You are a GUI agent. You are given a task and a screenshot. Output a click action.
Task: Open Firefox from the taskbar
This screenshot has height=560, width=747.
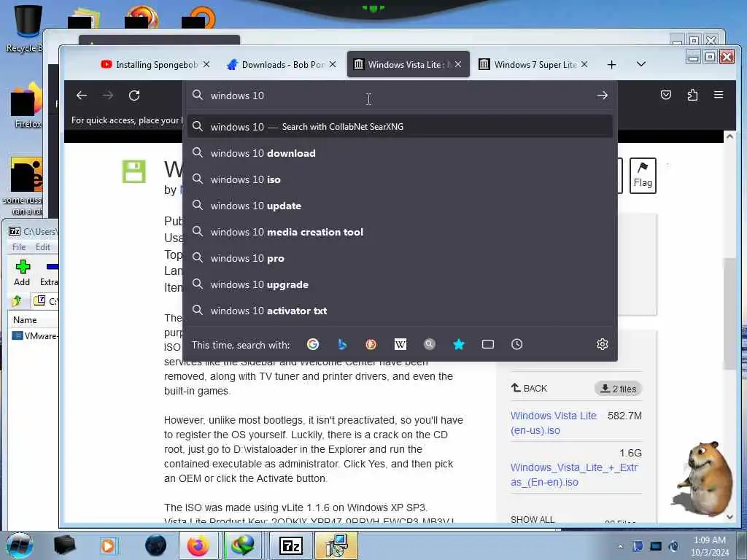[198, 545]
